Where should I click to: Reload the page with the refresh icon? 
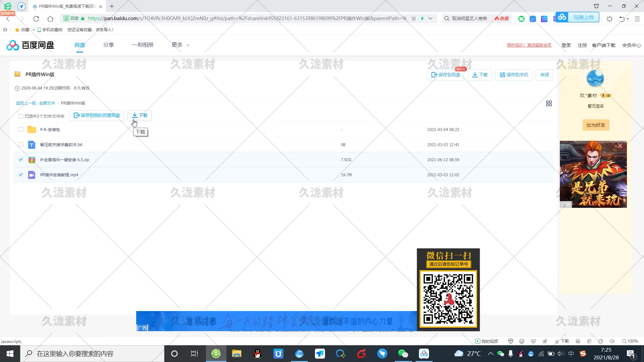point(36,18)
